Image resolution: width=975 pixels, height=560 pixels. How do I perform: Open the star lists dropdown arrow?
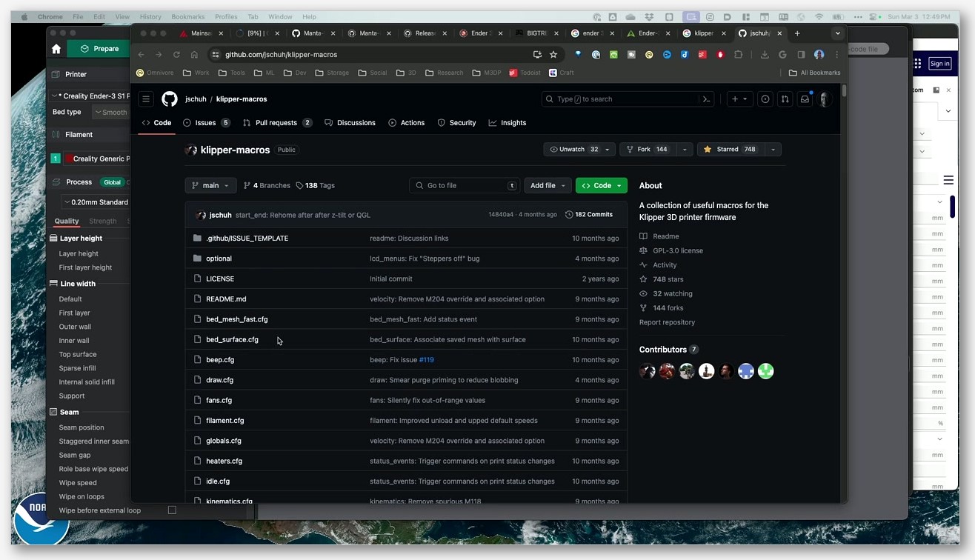773,149
